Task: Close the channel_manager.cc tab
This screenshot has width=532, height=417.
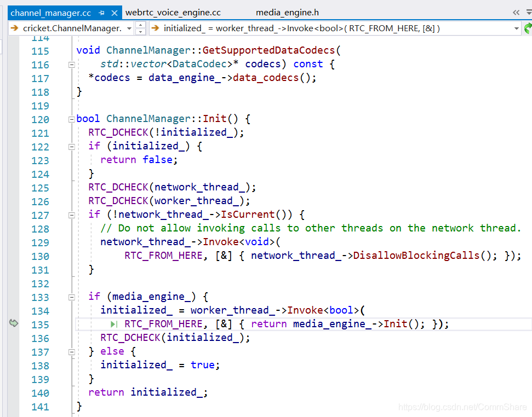Action: tap(115, 13)
